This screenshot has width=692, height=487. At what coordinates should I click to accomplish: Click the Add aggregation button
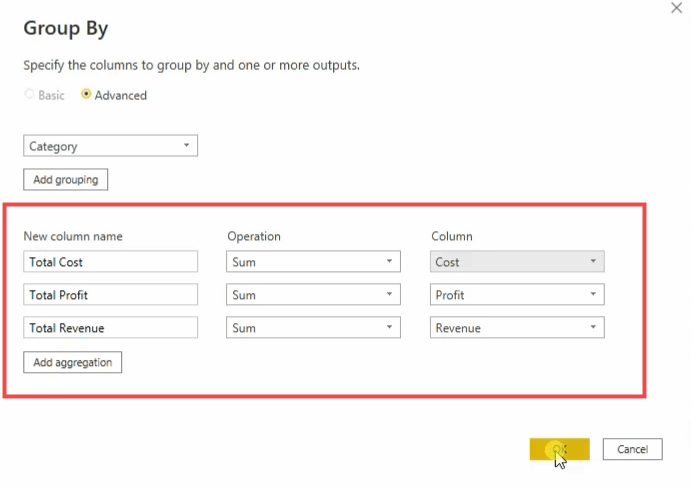[72, 362]
